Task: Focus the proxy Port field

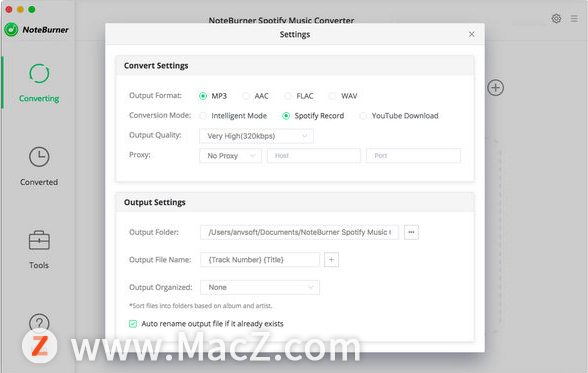Action: [413, 156]
